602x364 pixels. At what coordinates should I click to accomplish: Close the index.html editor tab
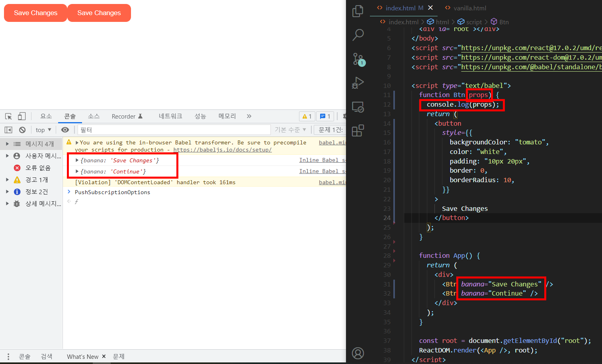[430, 8]
